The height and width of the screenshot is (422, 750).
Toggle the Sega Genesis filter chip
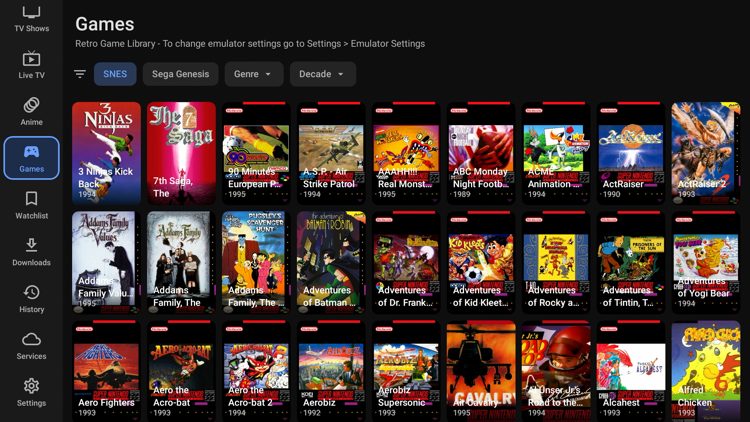click(x=180, y=74)
